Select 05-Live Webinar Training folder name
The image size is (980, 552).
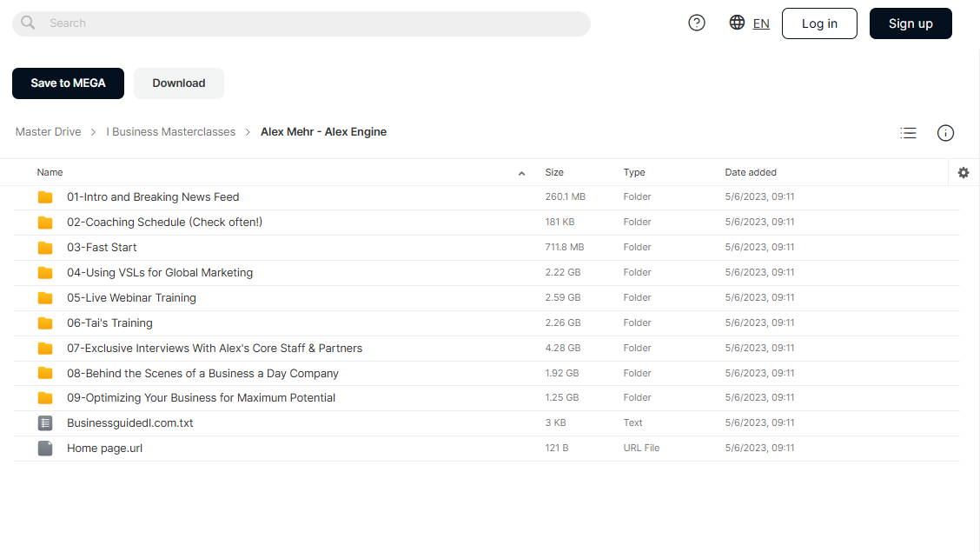(131, 297)
